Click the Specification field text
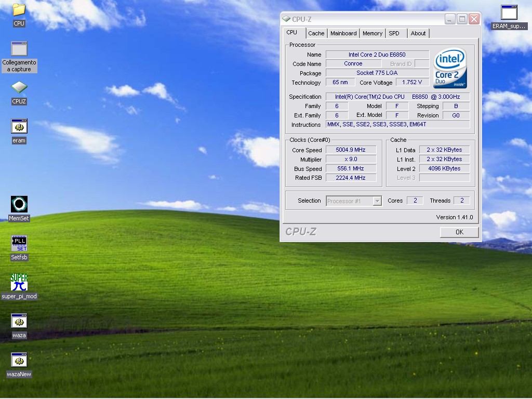The image size is (532, 399). point(397,97)
